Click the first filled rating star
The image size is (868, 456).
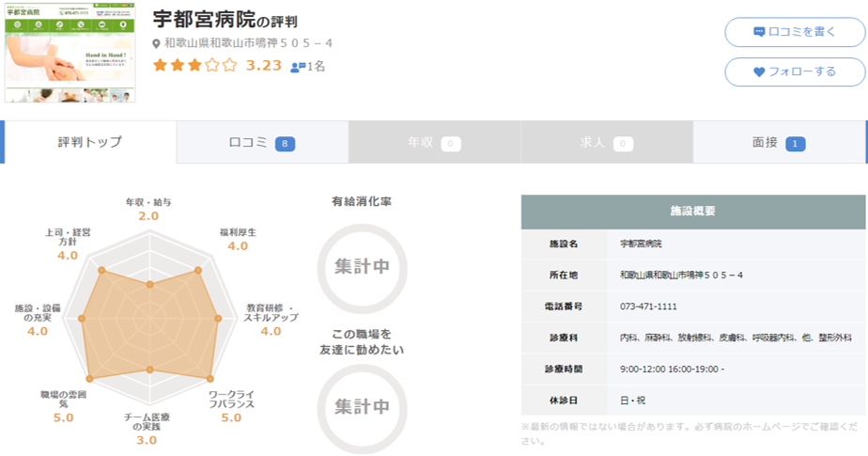tap(160, 66)
